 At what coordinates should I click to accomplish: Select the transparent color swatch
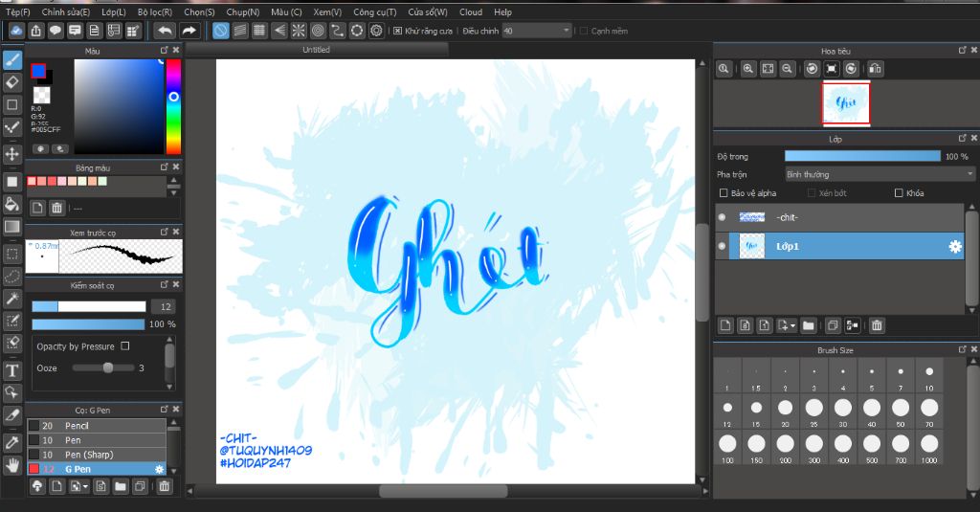pyautogui.click(x=42, y=95)
